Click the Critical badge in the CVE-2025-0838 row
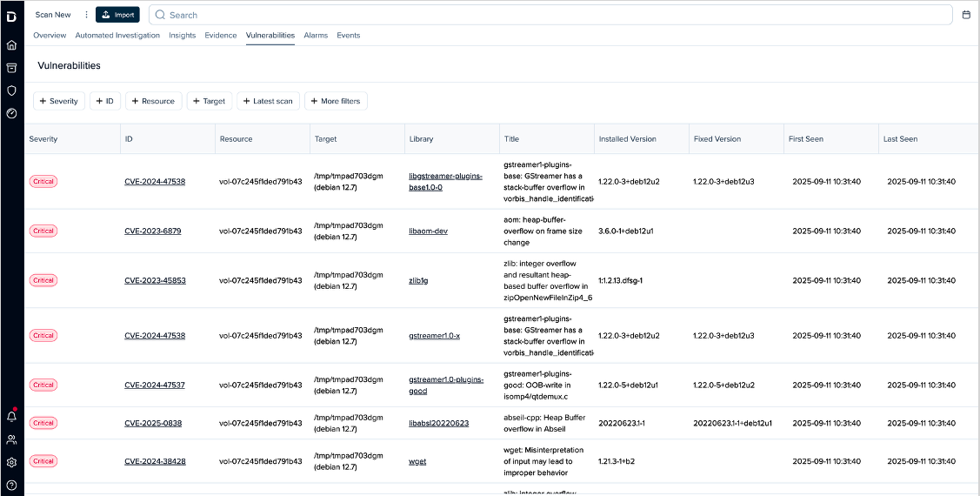The height and width of the screenshot is (496, 980). click(43, 423)
